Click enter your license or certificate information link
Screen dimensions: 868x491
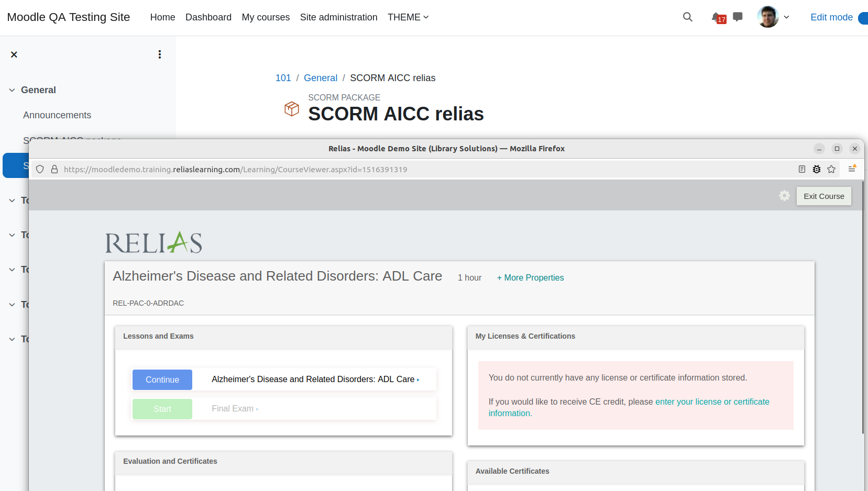pyautogui.click(x=629, y=407)
